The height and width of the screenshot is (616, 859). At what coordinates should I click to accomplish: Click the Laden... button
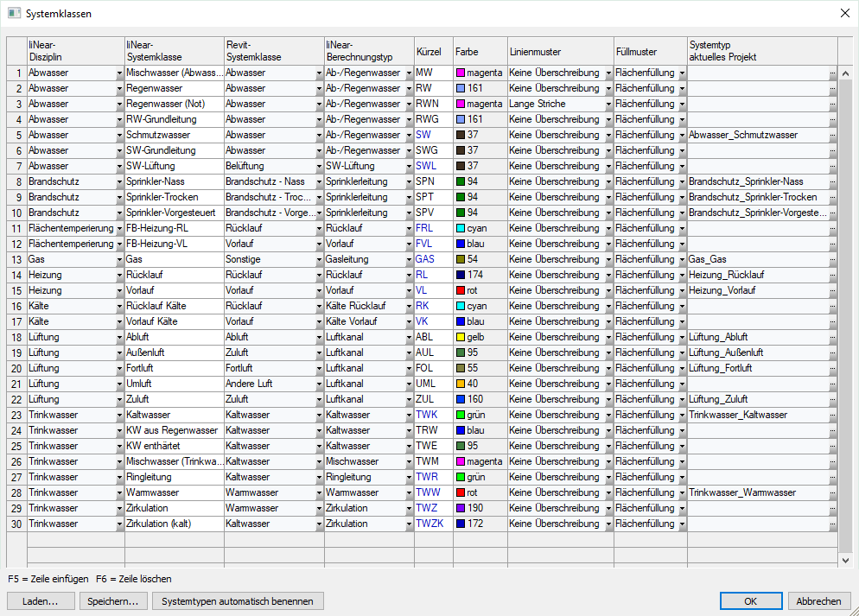(x=41, y=600)
